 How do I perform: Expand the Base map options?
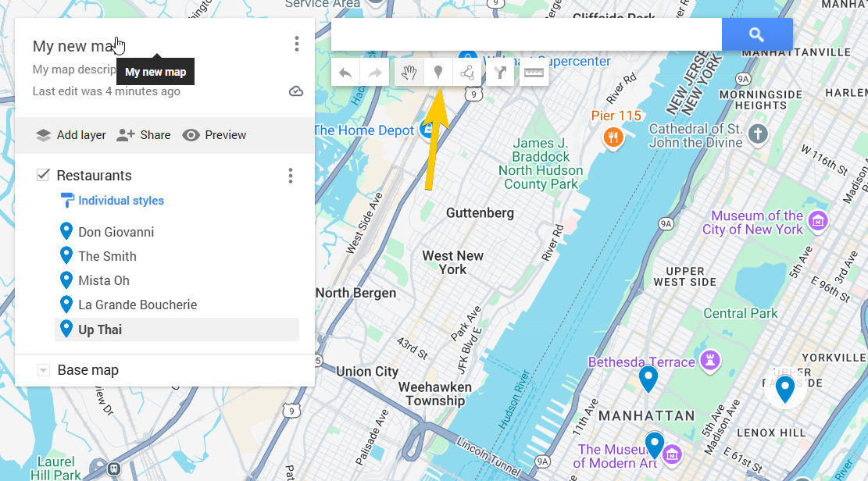[44, 369]
